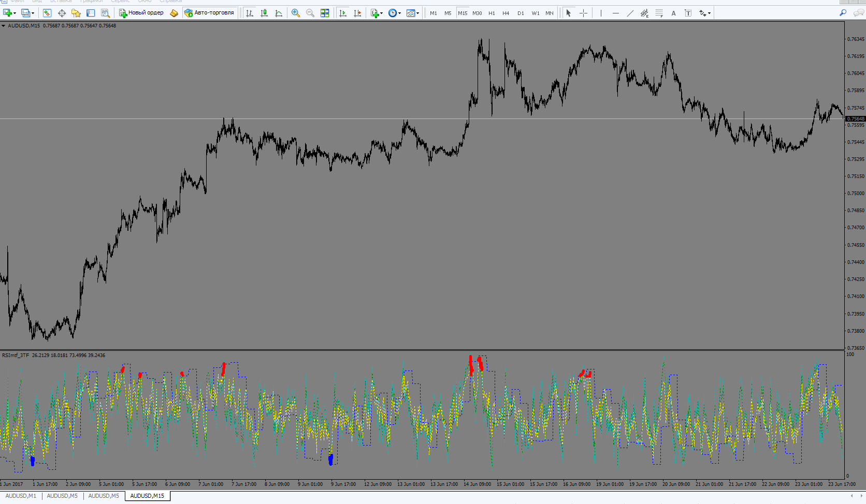Open the Strategy Tester icon

click(105, 13)
